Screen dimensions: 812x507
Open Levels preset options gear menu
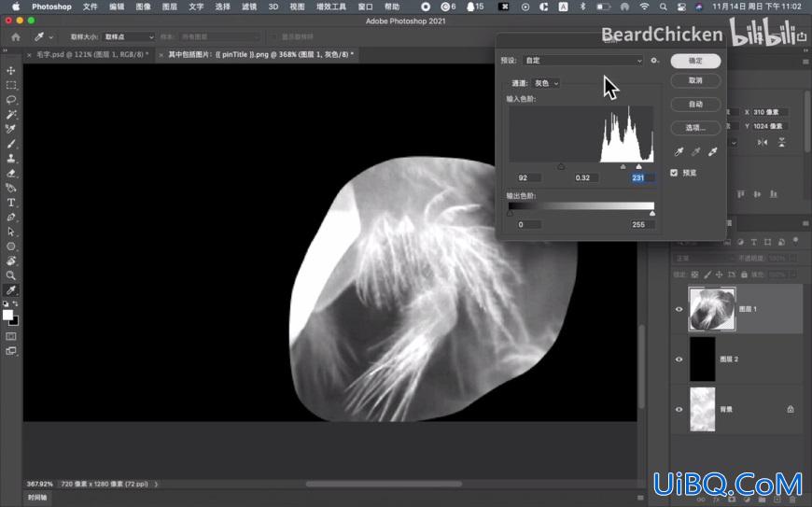pyautogui.click(x=654, y=61)
